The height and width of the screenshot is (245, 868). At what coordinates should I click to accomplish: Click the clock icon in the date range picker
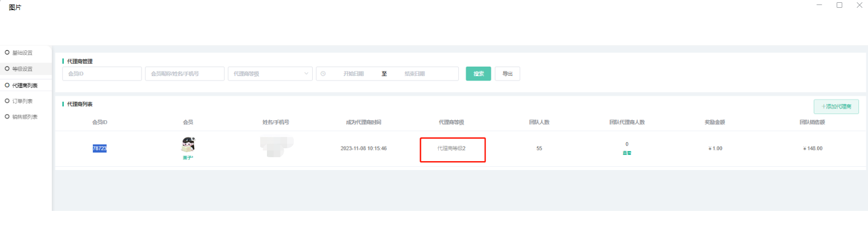(323, 74)
